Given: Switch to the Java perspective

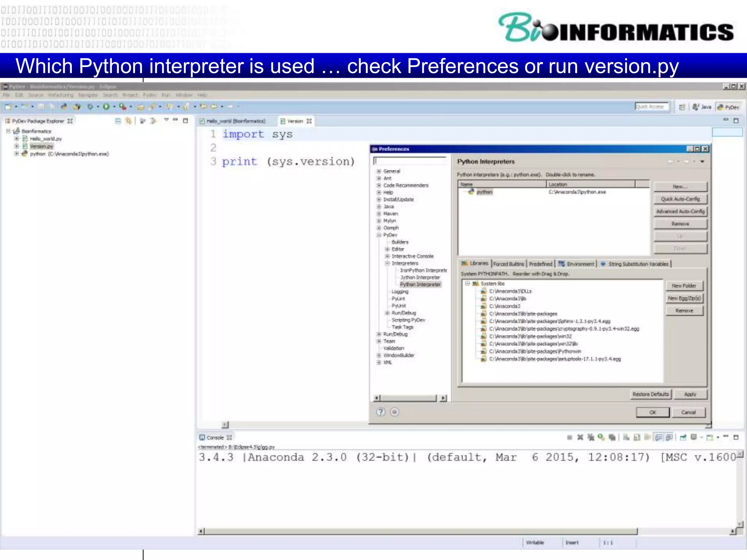Looking at the screenshot, I should point(702,107).
